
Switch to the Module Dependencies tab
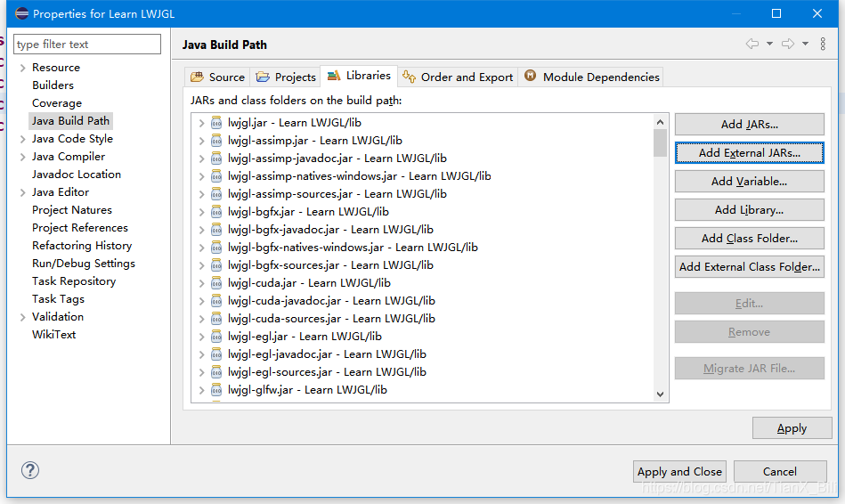pos(591,77)
